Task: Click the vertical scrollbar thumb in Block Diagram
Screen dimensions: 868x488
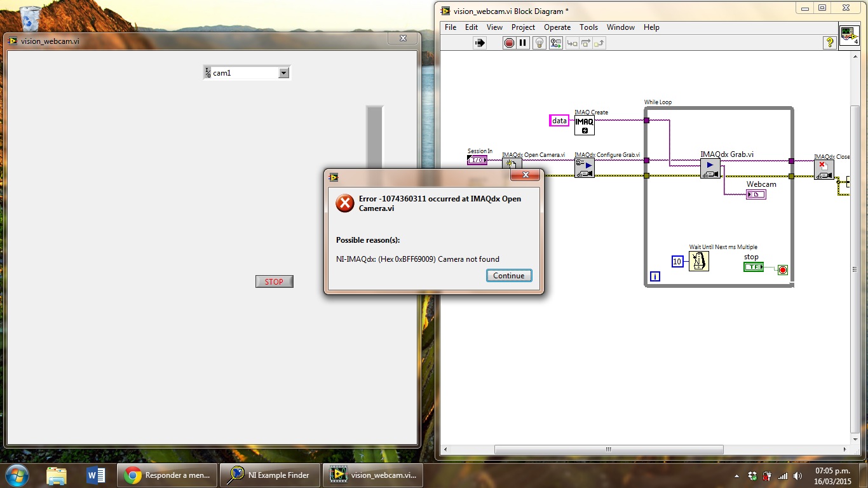Action: [x=856, y=270]
